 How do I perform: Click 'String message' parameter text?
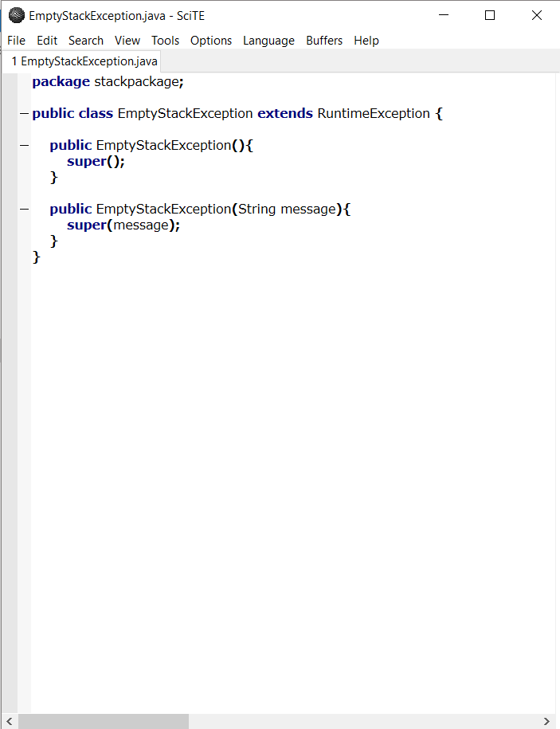pos(287,210)
